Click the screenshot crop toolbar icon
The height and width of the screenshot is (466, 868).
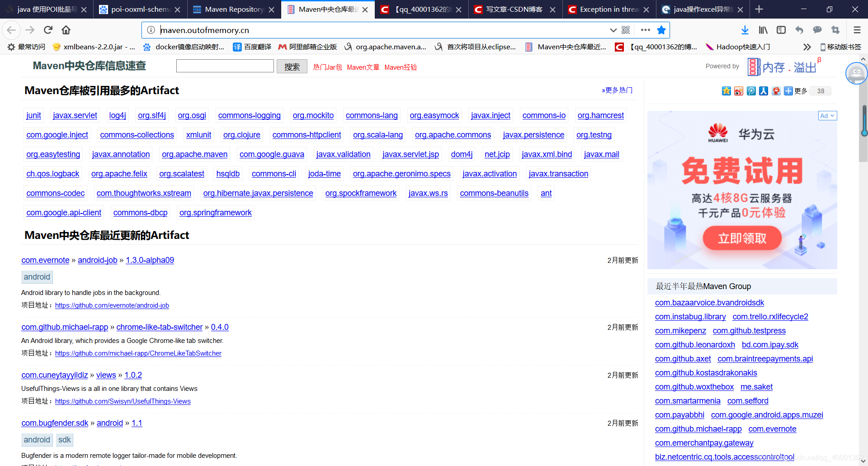click(x=835, y=30)
